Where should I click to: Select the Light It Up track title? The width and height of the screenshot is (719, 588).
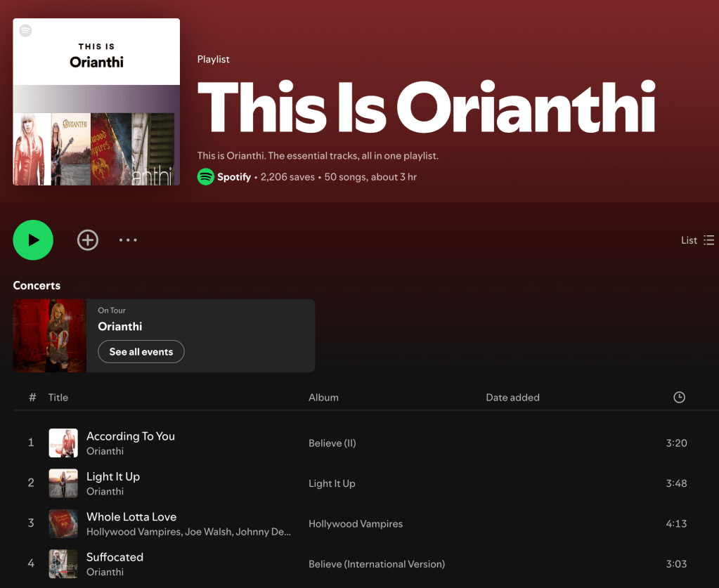click(x=113, y=476)
